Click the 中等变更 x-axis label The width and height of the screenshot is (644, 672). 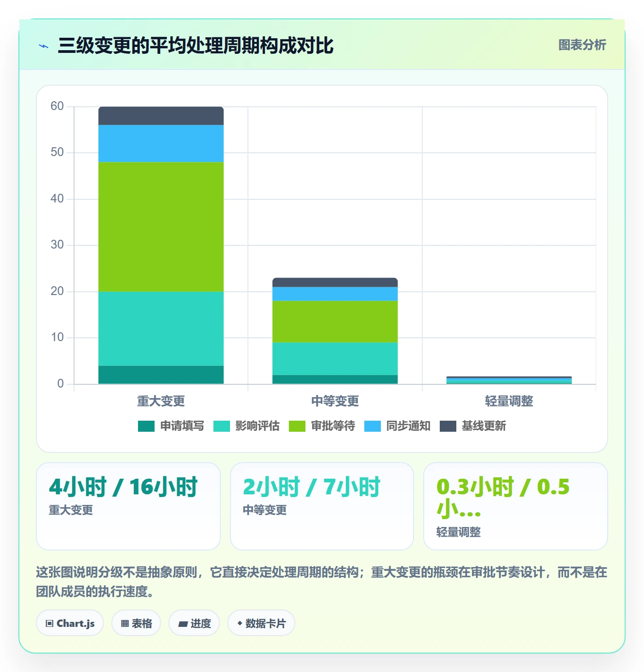(x=335, y=401)
